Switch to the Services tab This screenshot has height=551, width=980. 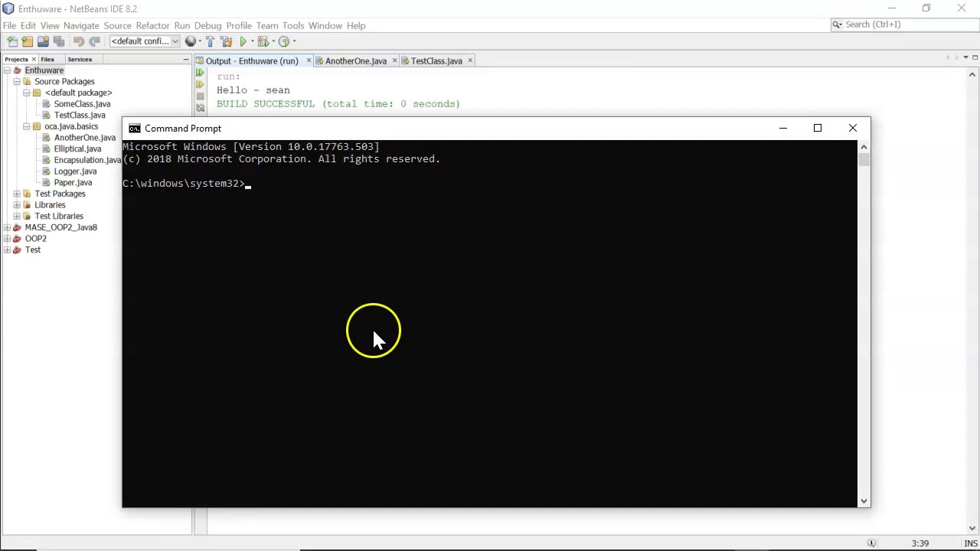click(x=80, y=59)
